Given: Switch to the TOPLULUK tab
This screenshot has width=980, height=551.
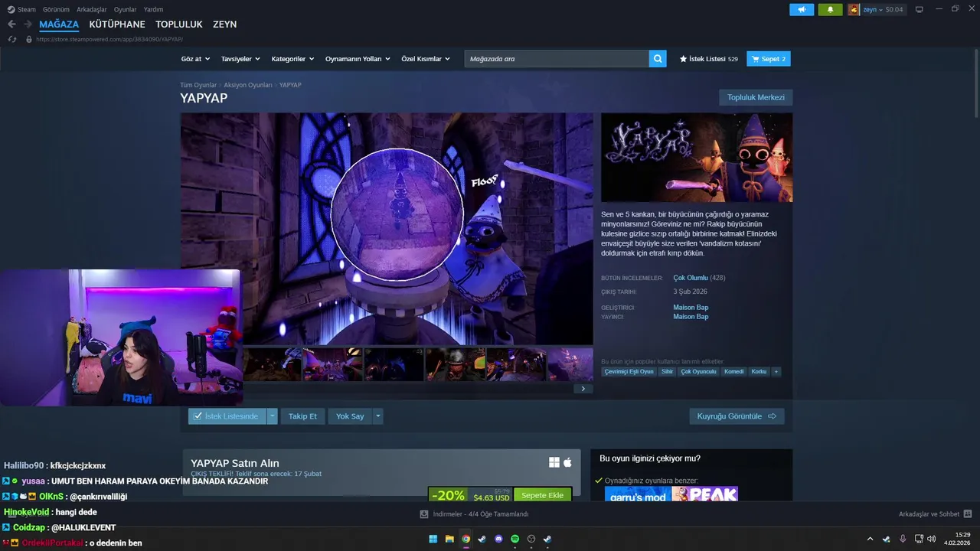Looking at the screenshot, I should [x=179, y=24].
